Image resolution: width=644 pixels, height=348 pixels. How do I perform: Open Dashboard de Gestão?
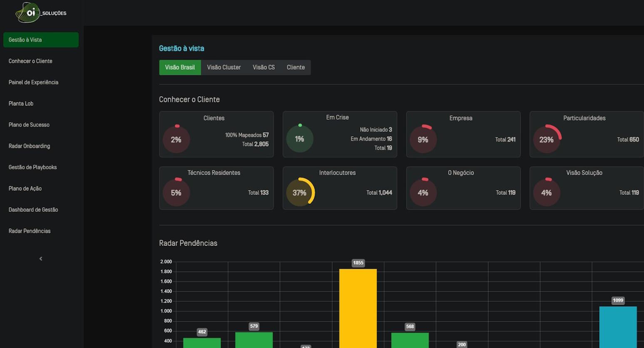(33, 210)
